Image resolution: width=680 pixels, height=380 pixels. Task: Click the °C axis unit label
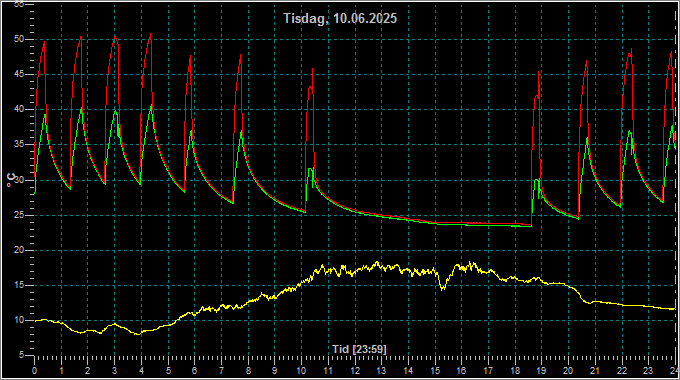[x=11, y=180]
